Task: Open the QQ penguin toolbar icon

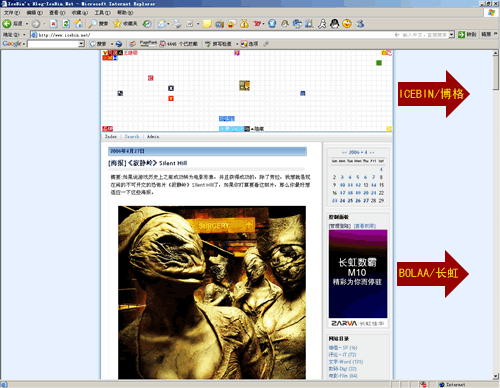Action: 334,24
